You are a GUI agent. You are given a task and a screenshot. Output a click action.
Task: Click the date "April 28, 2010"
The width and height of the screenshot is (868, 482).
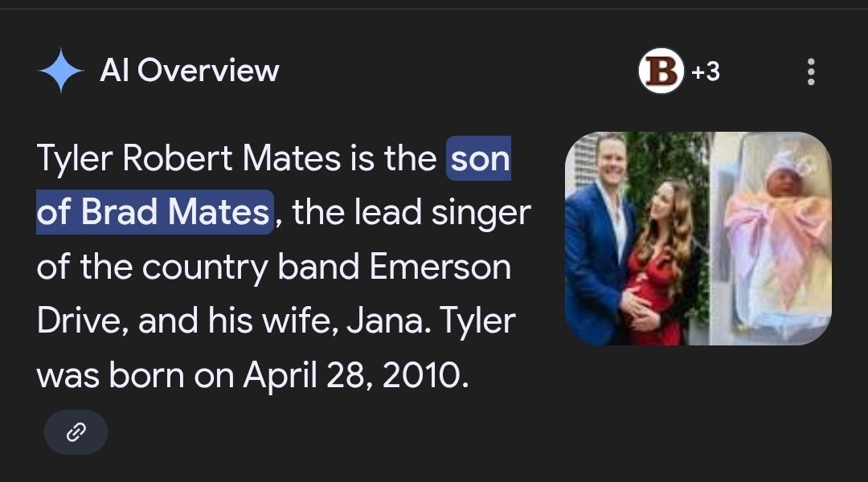355,375
